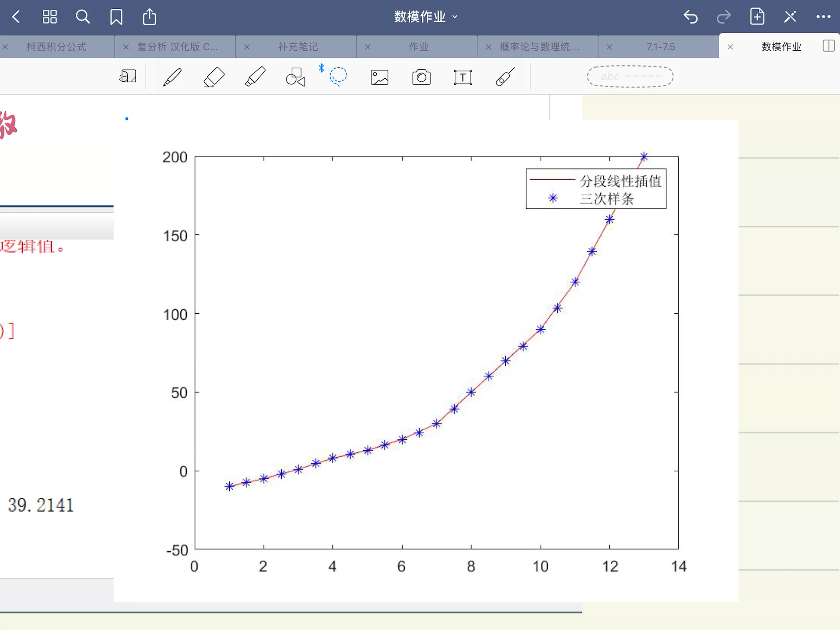This screenshot has height=630, width=840.
Task: Click the undo button
Action: coord(691,17)
